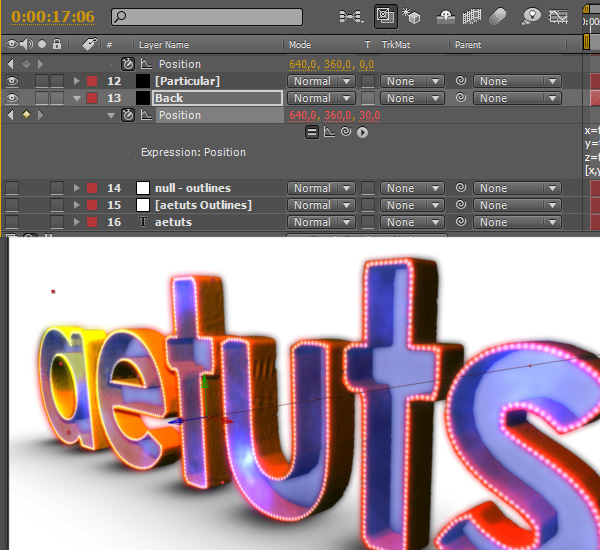The width and height of the screenshot is (600, 550).
Task: Go to previous keyframe of Back Position
Action: [x=11, y=114]
